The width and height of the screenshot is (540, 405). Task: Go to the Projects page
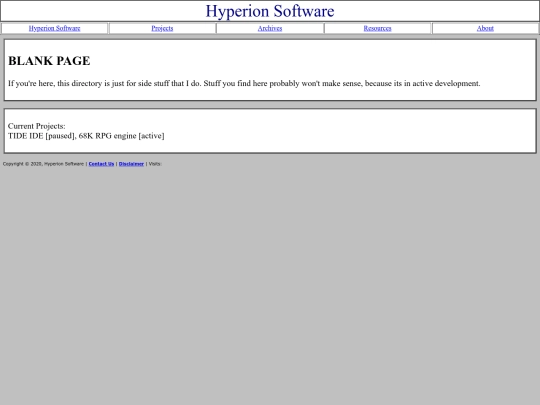tap(162, 28)
